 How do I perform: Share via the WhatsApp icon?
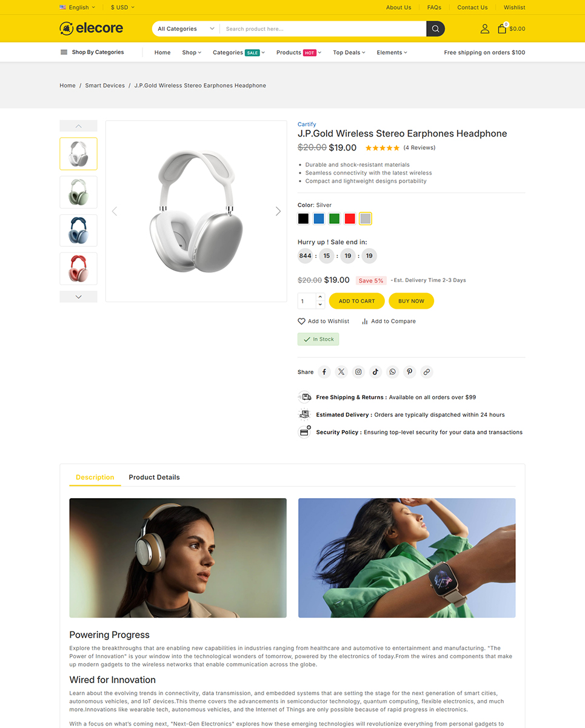click(393, 372)
